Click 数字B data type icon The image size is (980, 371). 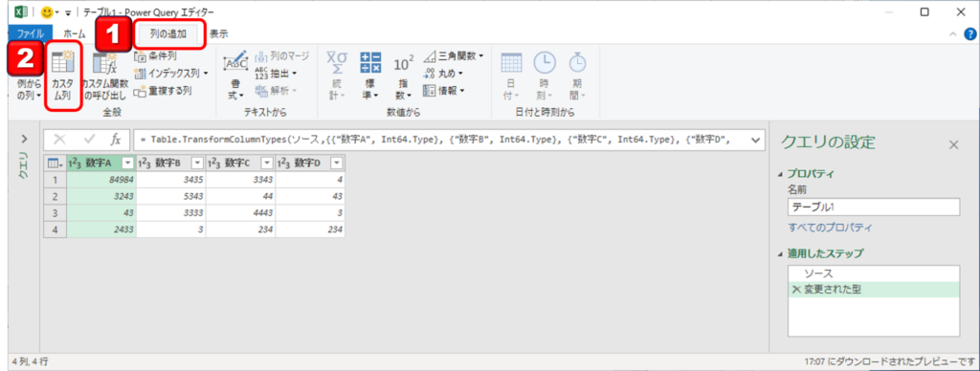click(x=145, y=163)
